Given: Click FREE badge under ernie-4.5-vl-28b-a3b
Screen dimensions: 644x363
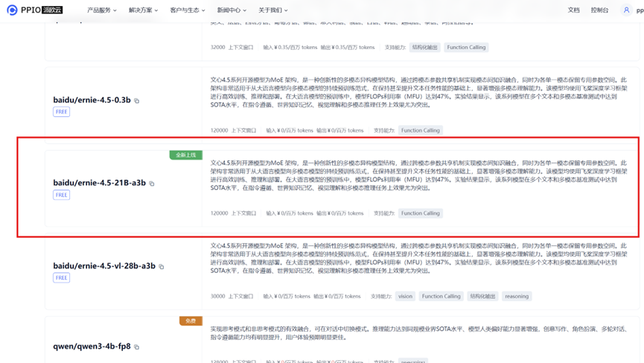Looking at the screenshot, I should click(x=61, y=278).
